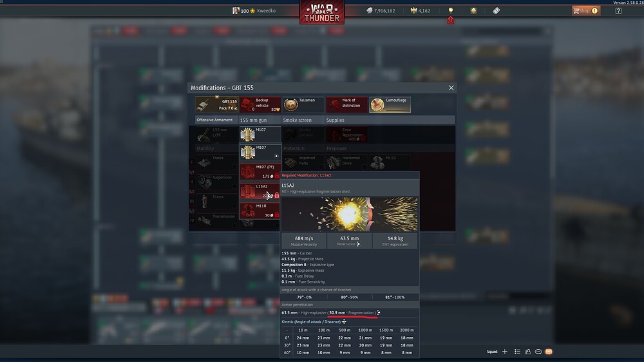
Task: Click the 80°-50% ricochet value
Action: click(349, 297)
